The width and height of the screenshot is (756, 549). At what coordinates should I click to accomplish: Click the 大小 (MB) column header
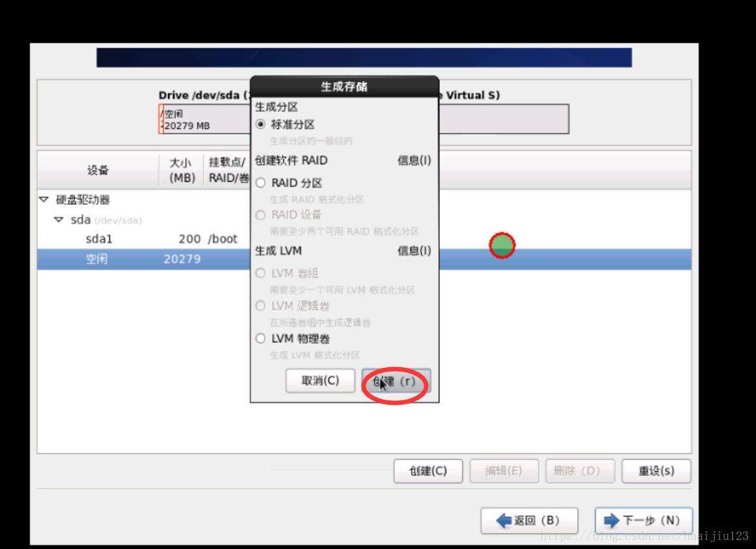pos(182,170)
